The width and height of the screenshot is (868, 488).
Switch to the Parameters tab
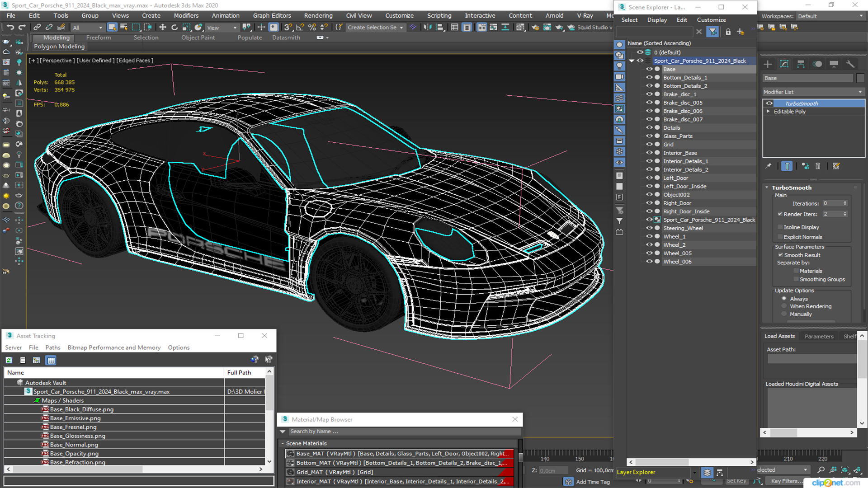pos(819,336)
